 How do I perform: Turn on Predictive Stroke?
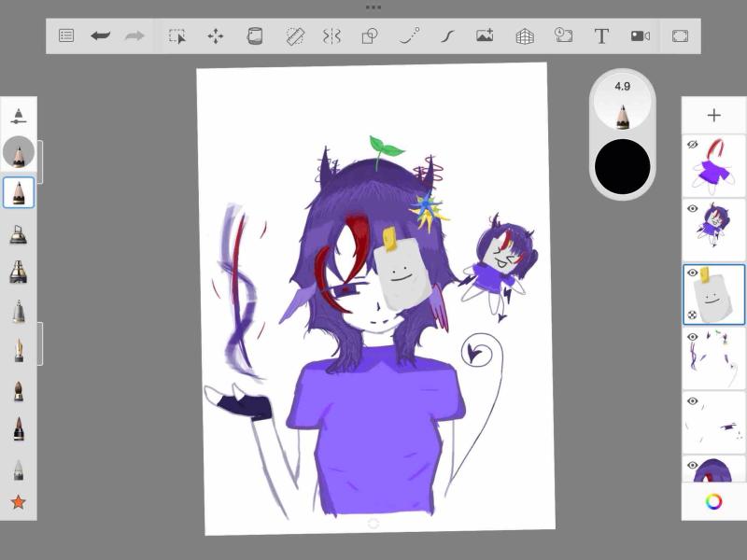(409, 36)
